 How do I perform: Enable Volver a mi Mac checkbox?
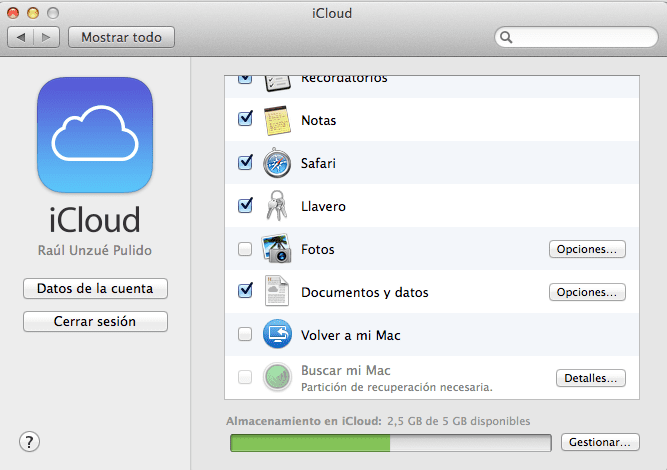[245, 336]
